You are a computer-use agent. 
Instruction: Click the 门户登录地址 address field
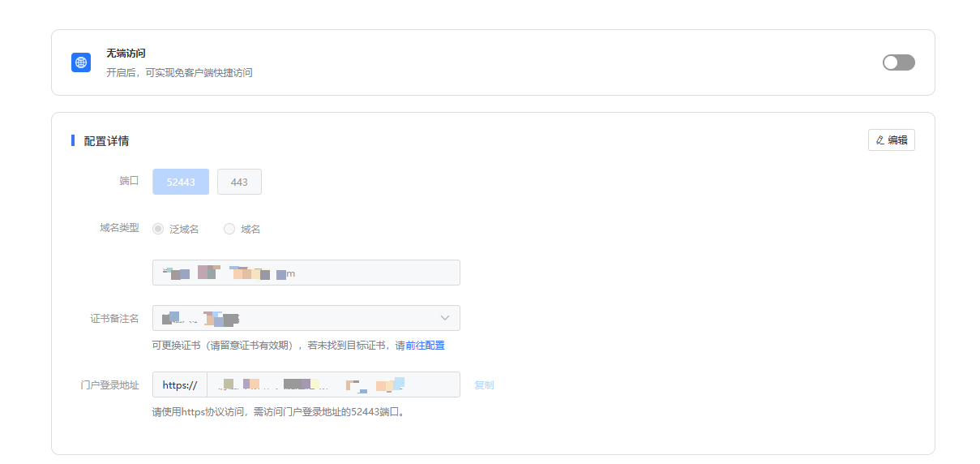tap(333, 385)
